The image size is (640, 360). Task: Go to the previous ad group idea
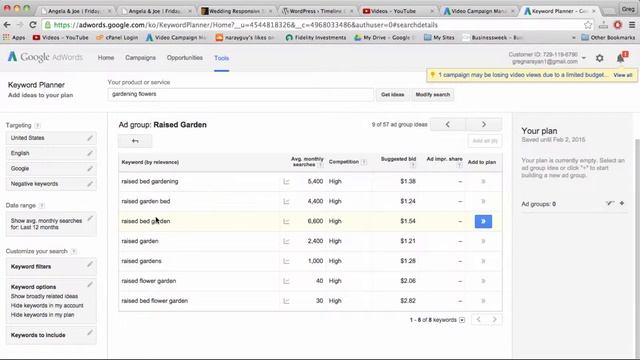click(448, 124)
